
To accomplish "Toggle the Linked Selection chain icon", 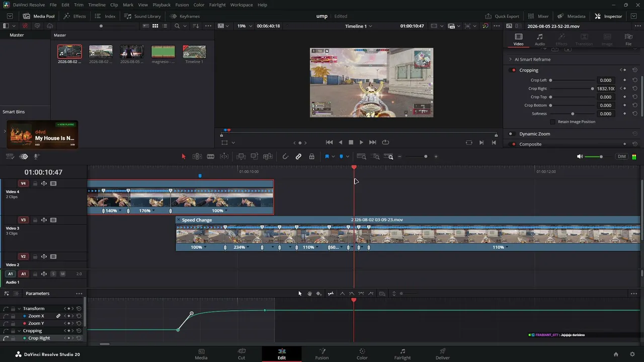I will click(298, 156).
